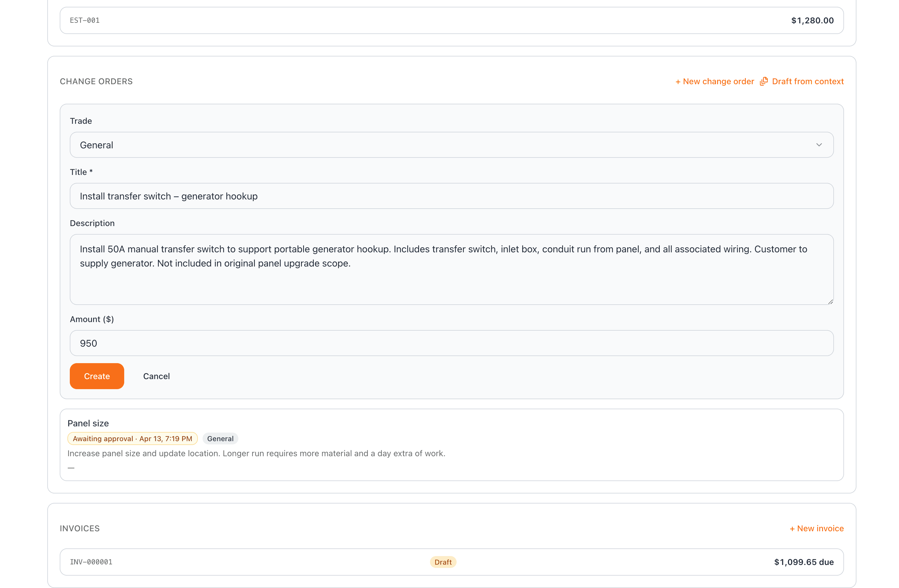The height and width of the screenshot is (588, 899).
Task: Click the New change order link
Action: coord(714,82)
